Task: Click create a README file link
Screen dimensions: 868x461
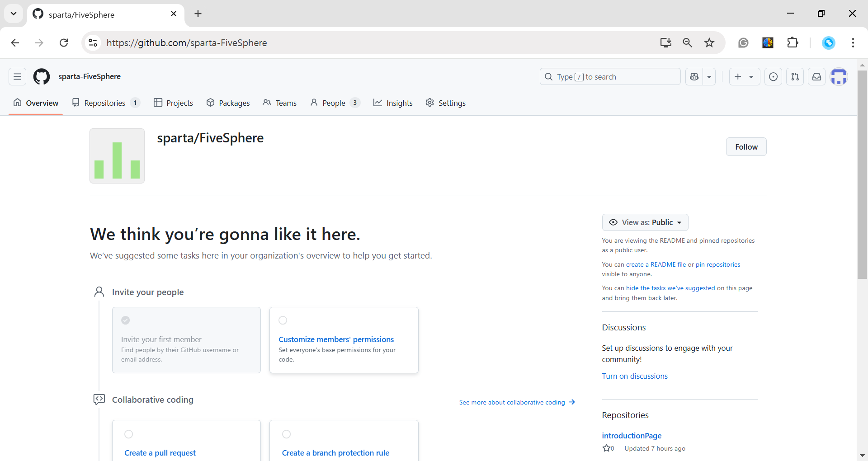Action: point(656,265)
